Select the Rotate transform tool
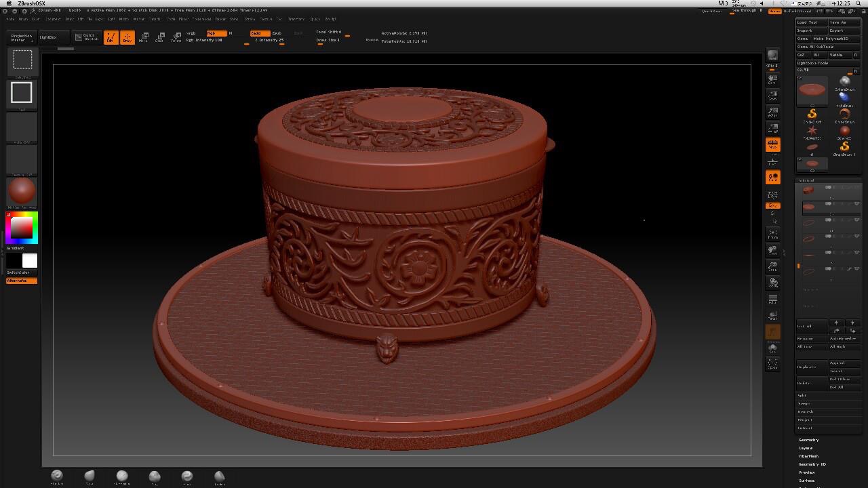 [x=176, y=38]
